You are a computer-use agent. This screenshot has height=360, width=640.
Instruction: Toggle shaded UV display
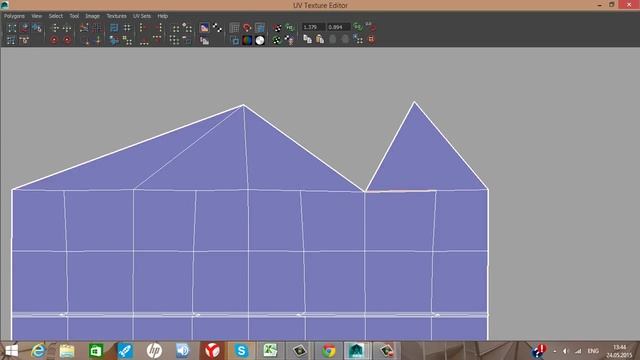[260, 28]
